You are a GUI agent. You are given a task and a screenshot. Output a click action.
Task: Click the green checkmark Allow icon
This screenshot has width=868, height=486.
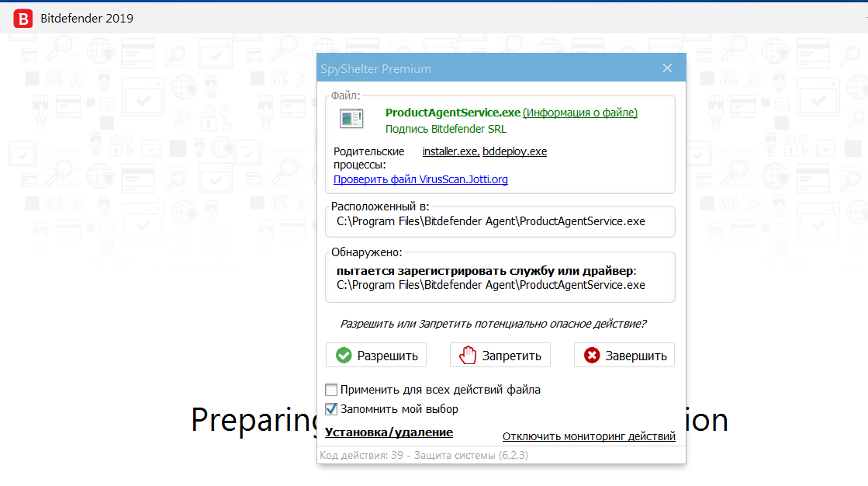click(344, 356)
